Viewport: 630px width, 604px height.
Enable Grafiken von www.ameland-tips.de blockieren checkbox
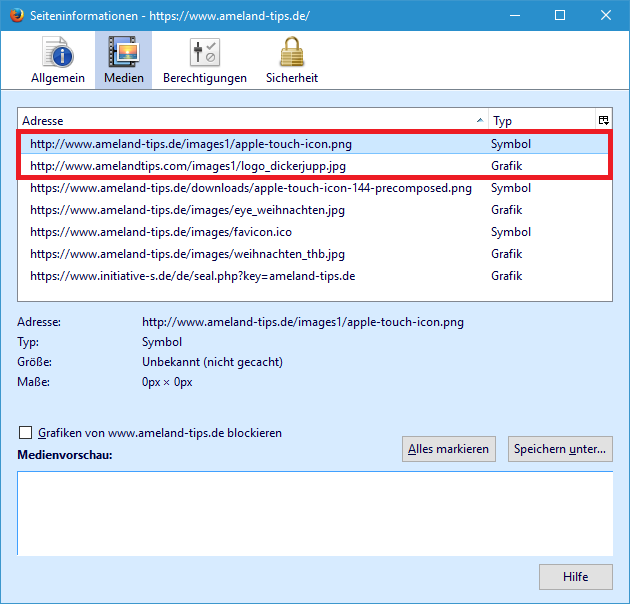click(26, 433)
